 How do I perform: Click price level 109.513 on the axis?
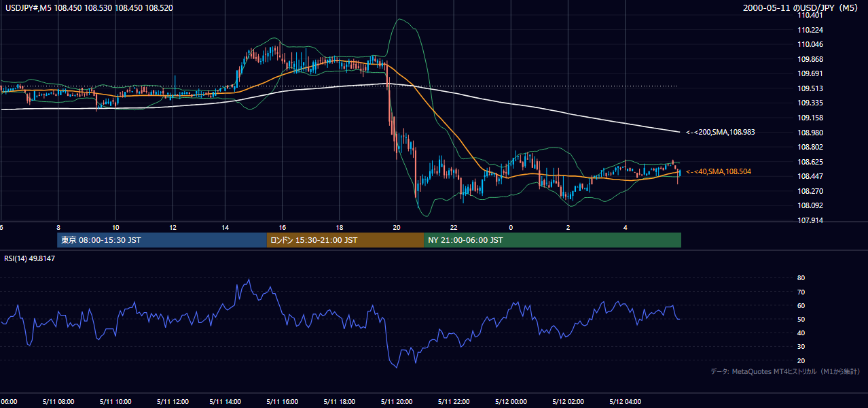coord(809,88)
